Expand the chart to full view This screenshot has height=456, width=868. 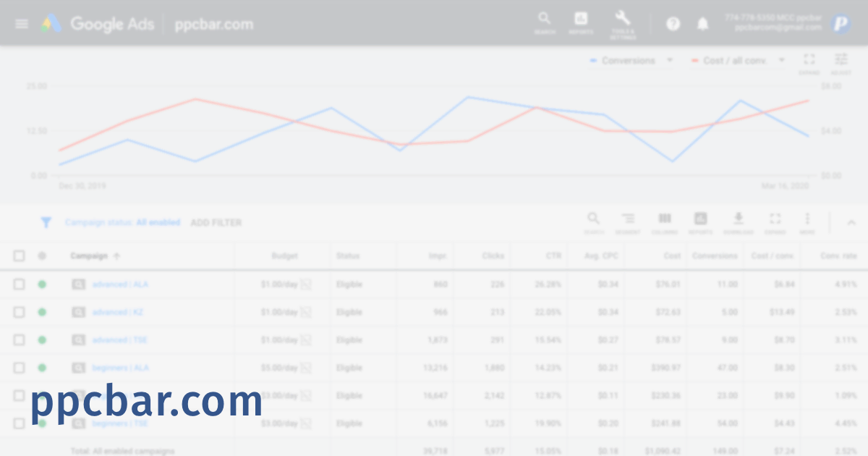coord(809,64)
